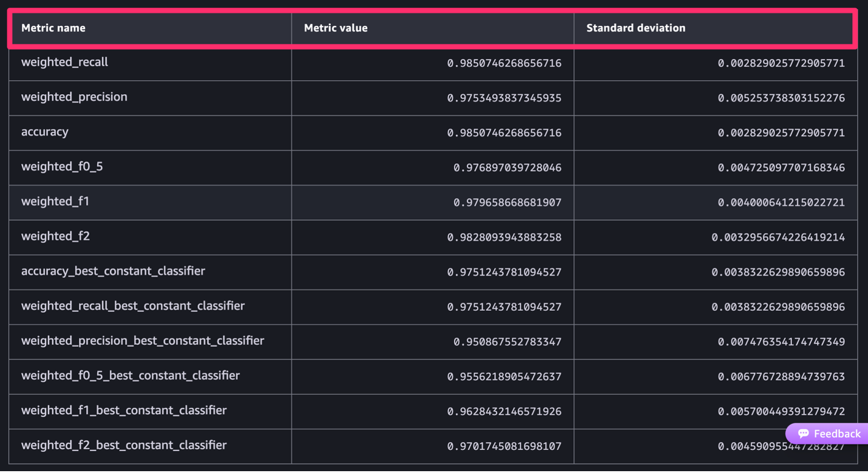Select the weighted_f0_5 row label
The height and width of the screenshot is (473, 868).
point(62,166)
